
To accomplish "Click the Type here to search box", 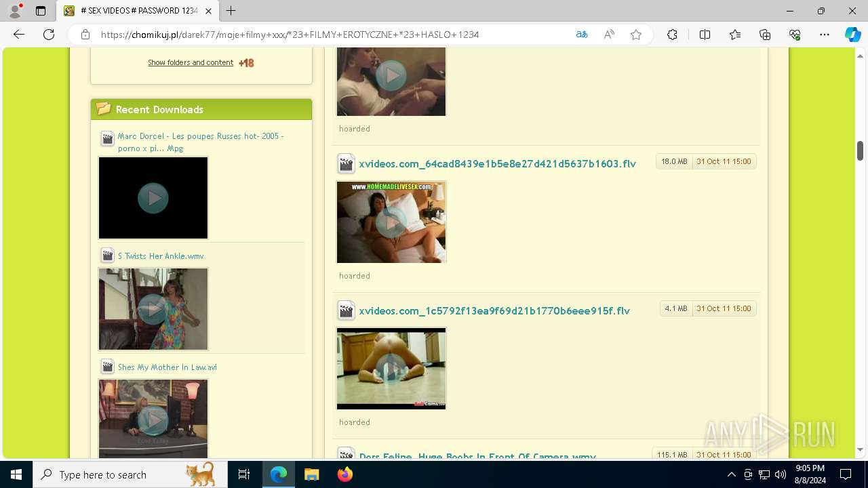I will tap(130, 474).
